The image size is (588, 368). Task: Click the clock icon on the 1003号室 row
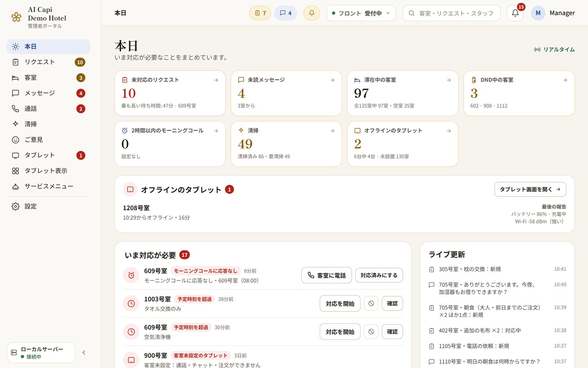pos(131,304)
